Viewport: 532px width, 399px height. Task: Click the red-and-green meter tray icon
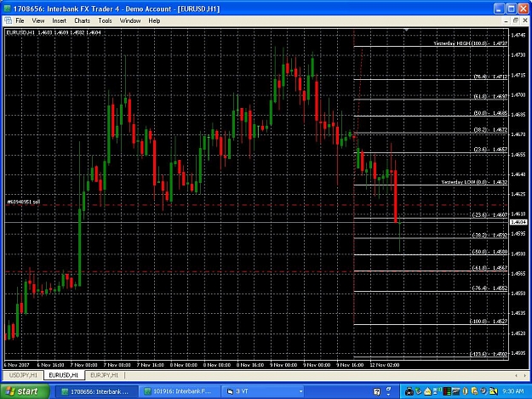pyautogui.click(x=447, y=391)
